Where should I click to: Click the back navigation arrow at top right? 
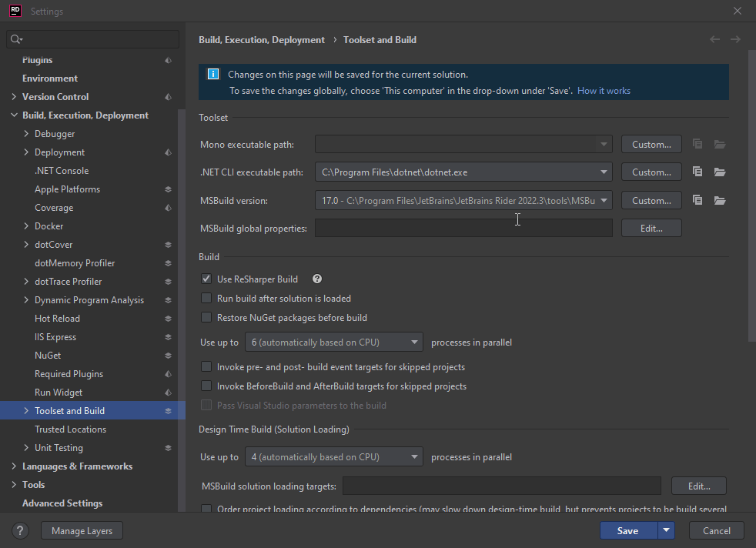coord(715,39)
